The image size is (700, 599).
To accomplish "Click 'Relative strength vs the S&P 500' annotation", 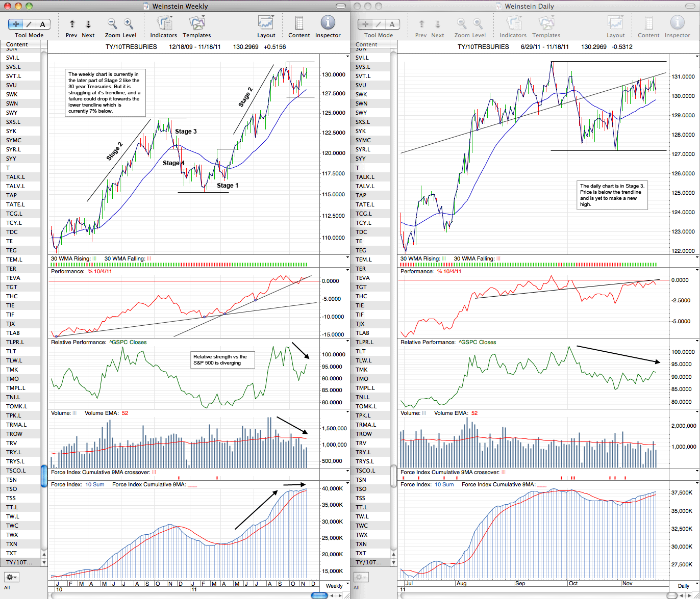I will (x=222, y=360).
